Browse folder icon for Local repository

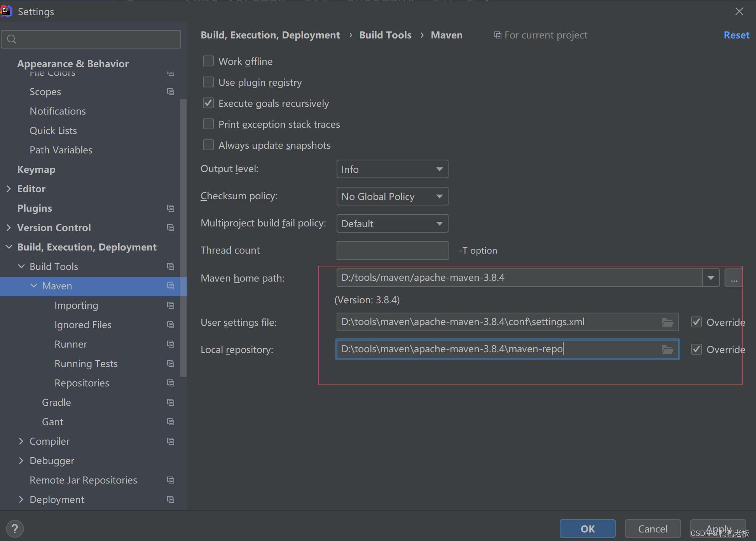pos(668,350)
